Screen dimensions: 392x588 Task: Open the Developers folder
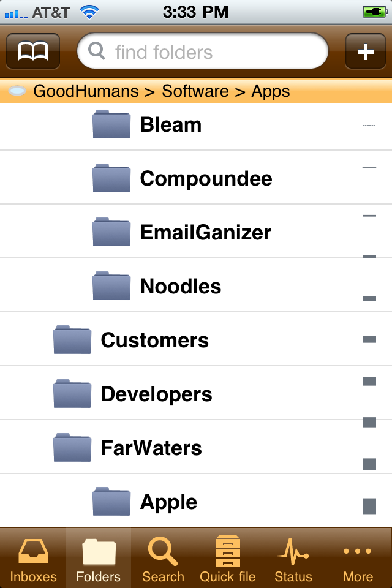click(x=156, y=394)
